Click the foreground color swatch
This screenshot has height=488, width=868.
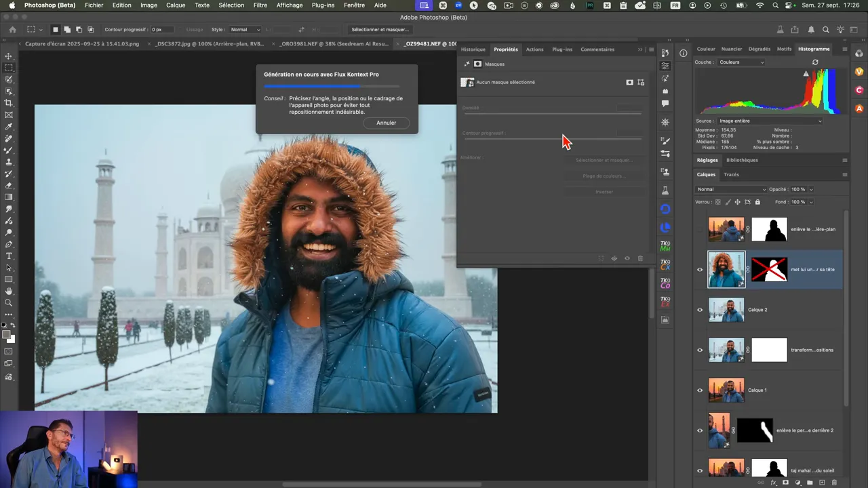pyautogui.click(x=6, y=335)
